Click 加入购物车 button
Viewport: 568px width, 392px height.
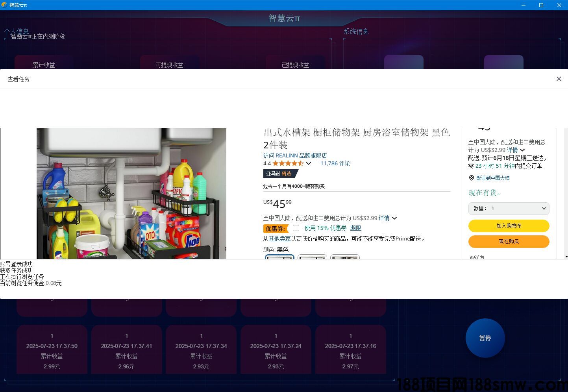[x=509, y=226]
